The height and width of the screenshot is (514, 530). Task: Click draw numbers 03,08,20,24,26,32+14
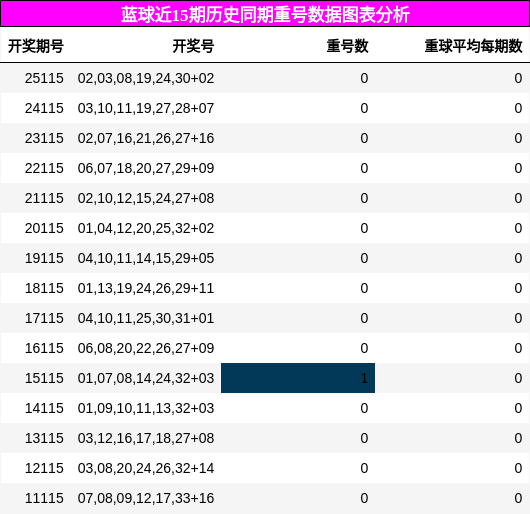(146, 468)
